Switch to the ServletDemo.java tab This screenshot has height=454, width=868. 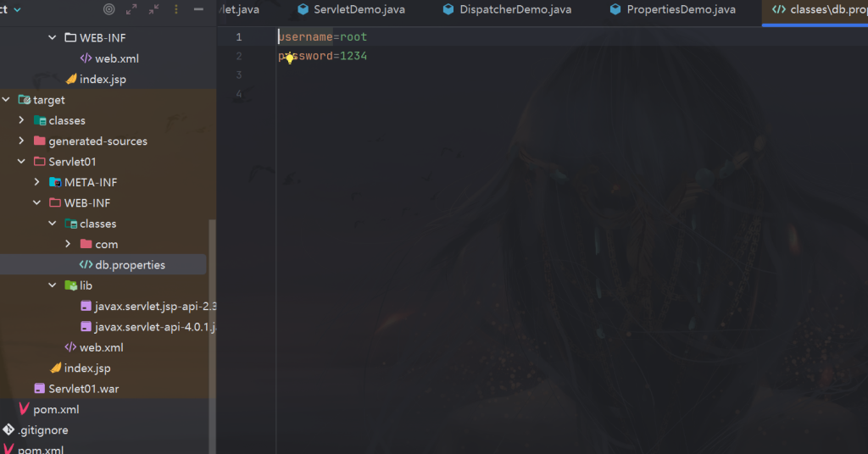coord(351,10)
